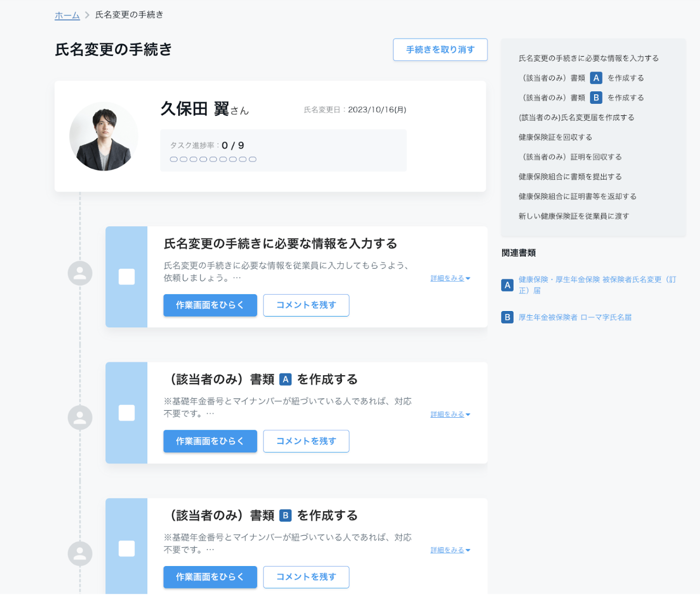Open 厚生年金被保険者 ローマ字氏名届 document link
Image resolution: width=700 pixels, height=595 pixels.
pyautogui.click(x=575, y=317)
